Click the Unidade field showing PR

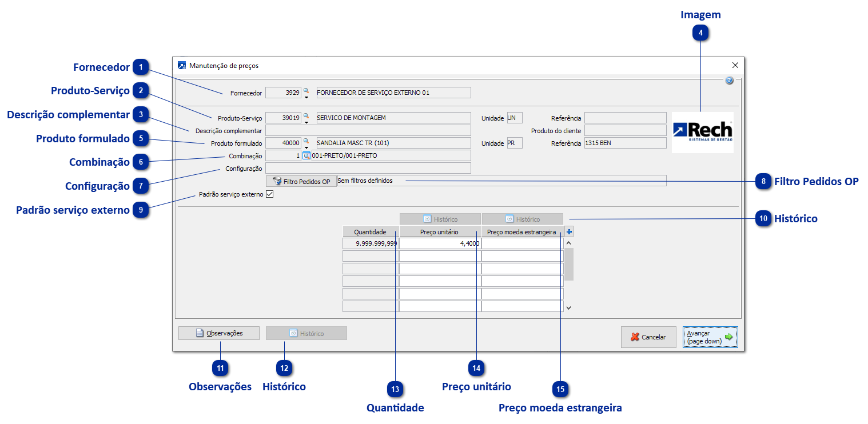click(x=515, y=143)
